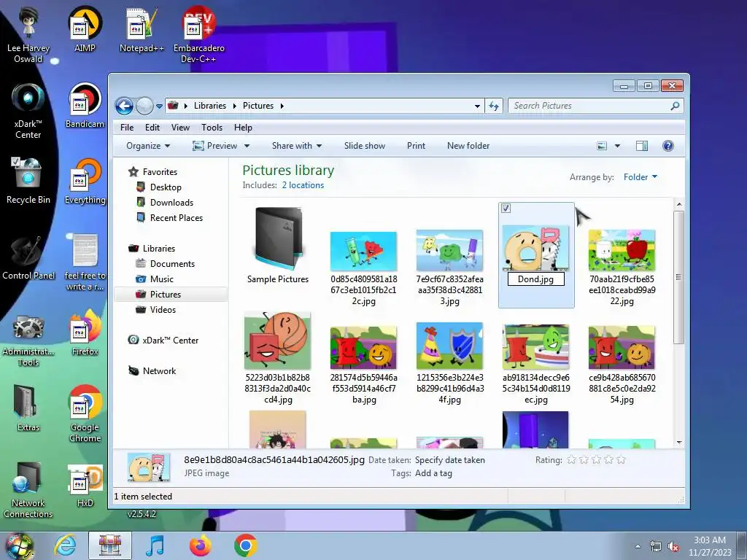Click the file list vertical scrollbar thumb

click(x=679, y=278)
